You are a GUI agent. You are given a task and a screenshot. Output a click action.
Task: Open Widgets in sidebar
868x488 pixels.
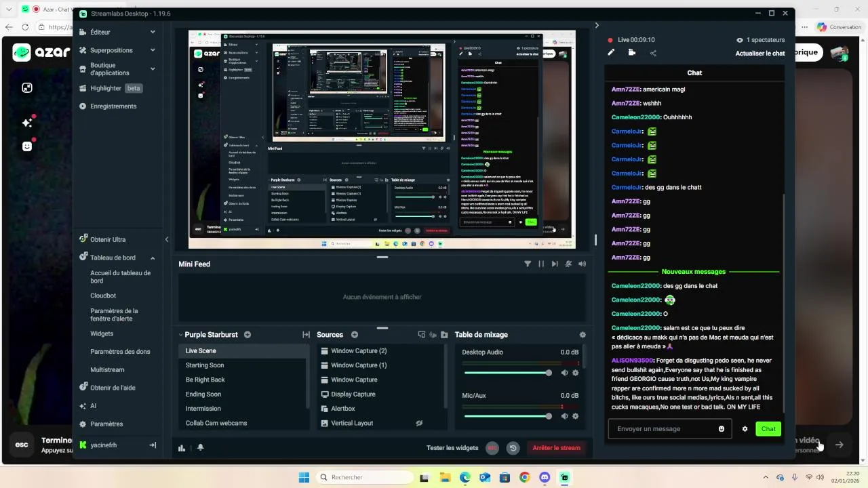coord(102,333)
